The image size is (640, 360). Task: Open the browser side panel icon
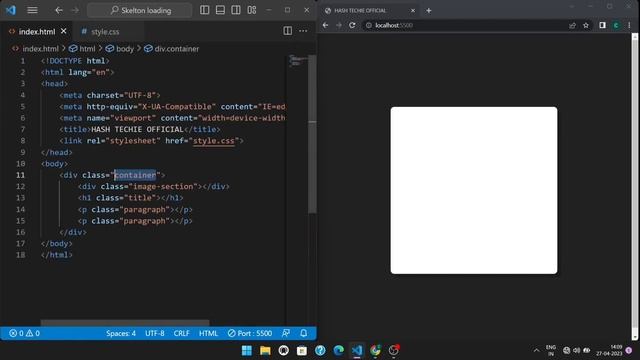click(x=602, y=25)
